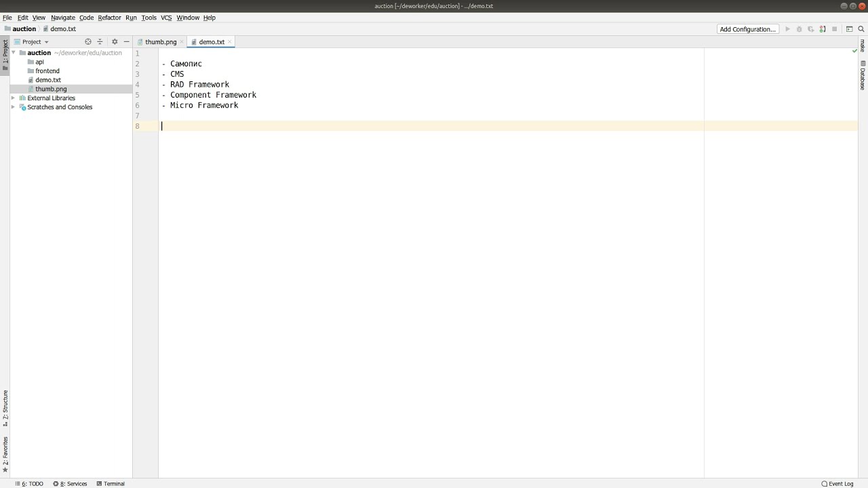The image size is (868, 488).
Task: Click the auction breadcrumb in navigation bar
Action: 20,29
